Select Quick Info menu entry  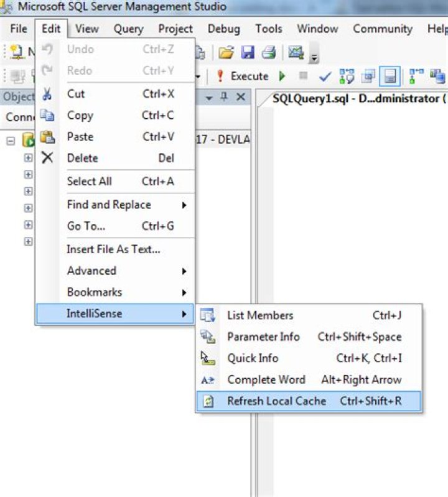pyautogui.click(x=309, y=358)
